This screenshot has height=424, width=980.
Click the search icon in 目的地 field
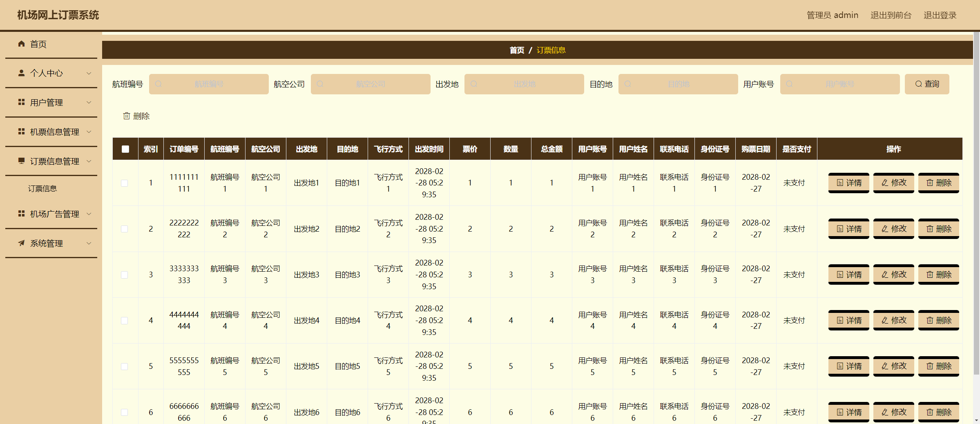point(628,84)
